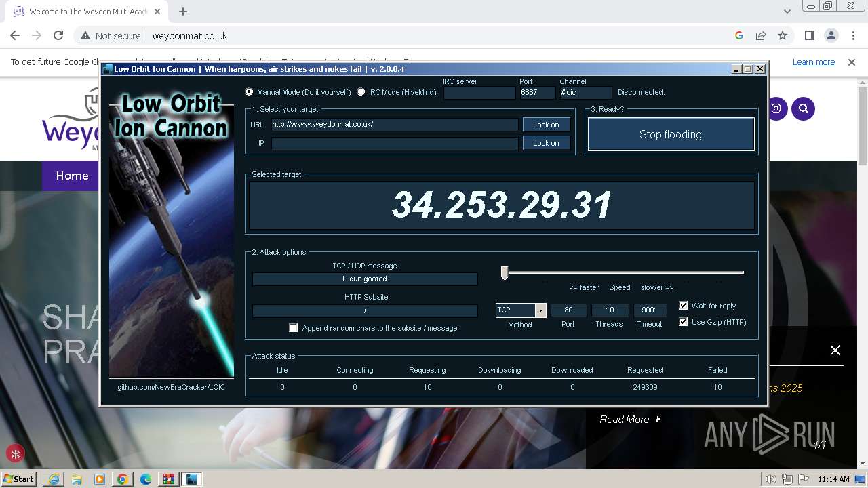Click the attack speed slider handle
Screen dimensions: 868x488
point(505,272)
